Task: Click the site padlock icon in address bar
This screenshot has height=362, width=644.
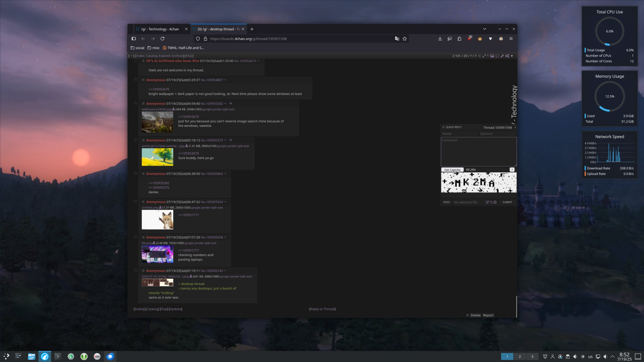Action: point(205,39)
